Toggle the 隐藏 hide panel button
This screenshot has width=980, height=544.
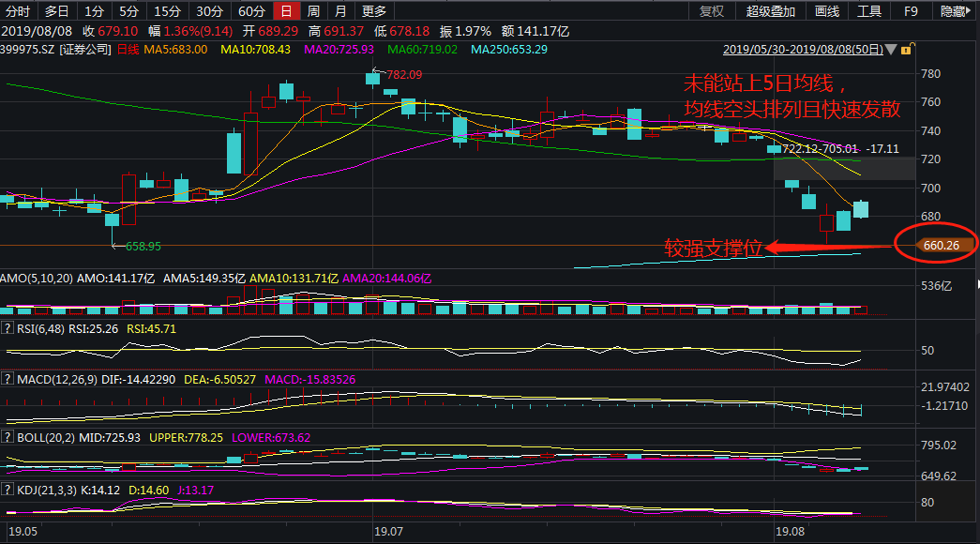(x=955, y=11)
